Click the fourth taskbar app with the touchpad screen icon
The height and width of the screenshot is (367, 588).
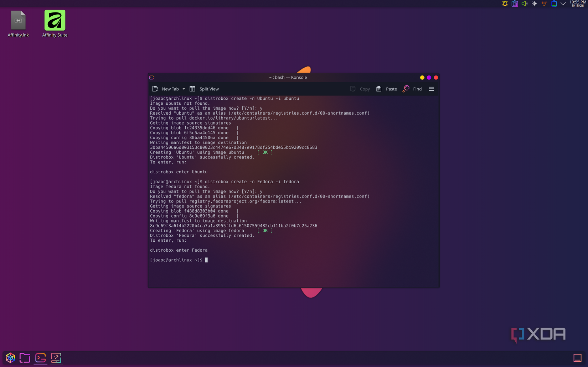(56, 358)
